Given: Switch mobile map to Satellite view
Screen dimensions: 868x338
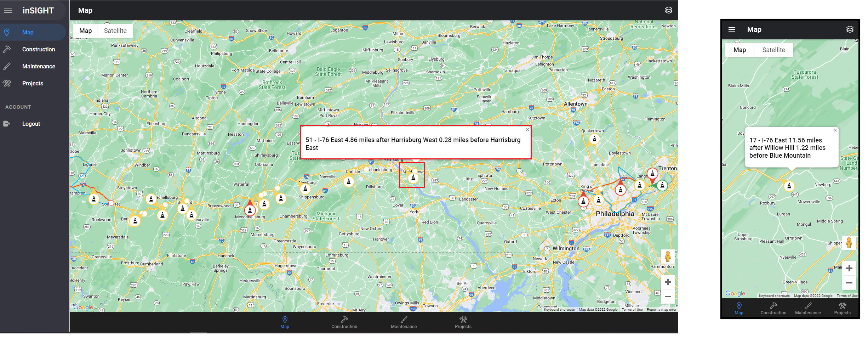Looking at the screenshot, I should pos(773,50).
